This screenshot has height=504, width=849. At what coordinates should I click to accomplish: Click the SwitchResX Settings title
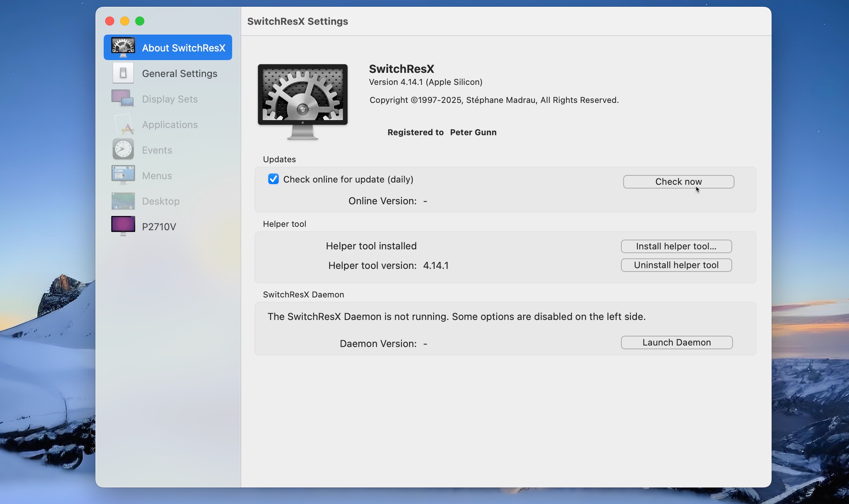pyautogui.click(x=298, y=21)
